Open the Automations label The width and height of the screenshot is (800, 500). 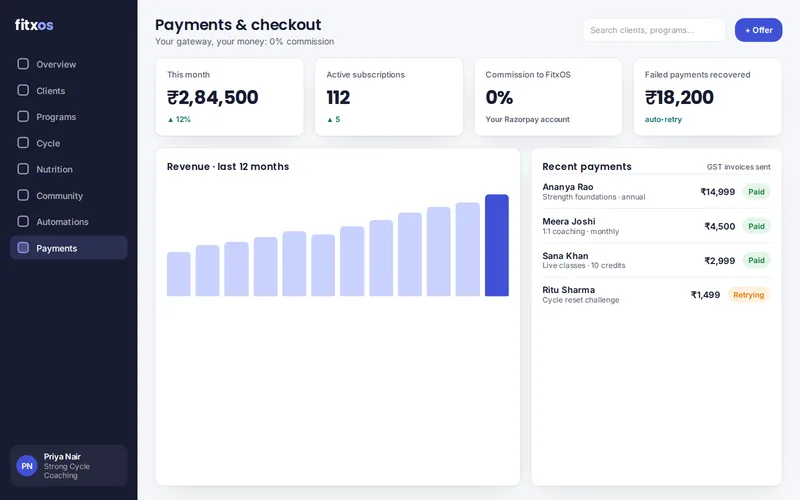pyautogui.click(x=62, y=222)
